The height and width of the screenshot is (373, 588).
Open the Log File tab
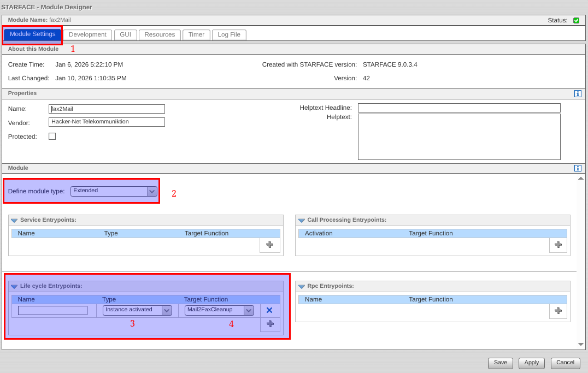229,35
